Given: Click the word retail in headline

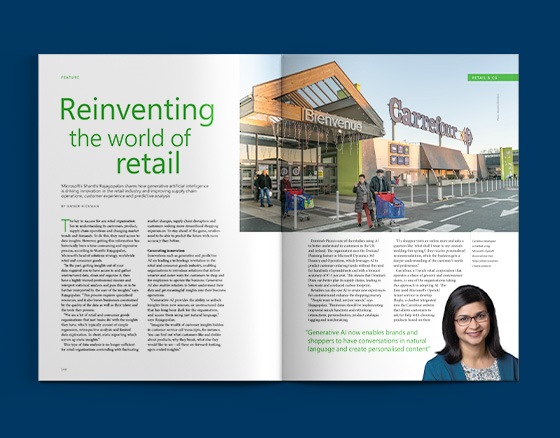Looking at the screenshot, I should [148, 163].
